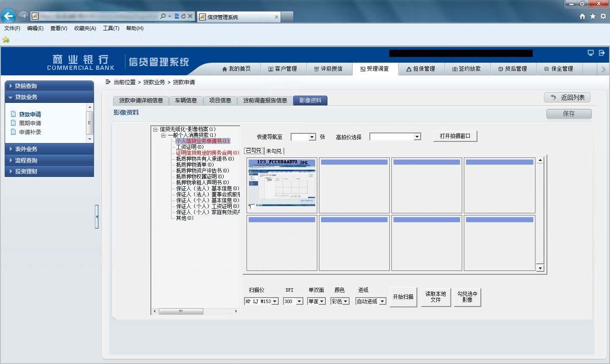
Task: Switch to the 贷款申请详细信息 tab
Action: pos(141,100)
